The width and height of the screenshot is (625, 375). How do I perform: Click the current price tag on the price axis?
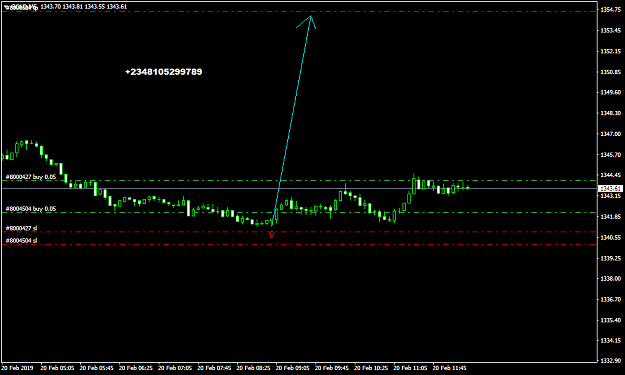[610, 188]
